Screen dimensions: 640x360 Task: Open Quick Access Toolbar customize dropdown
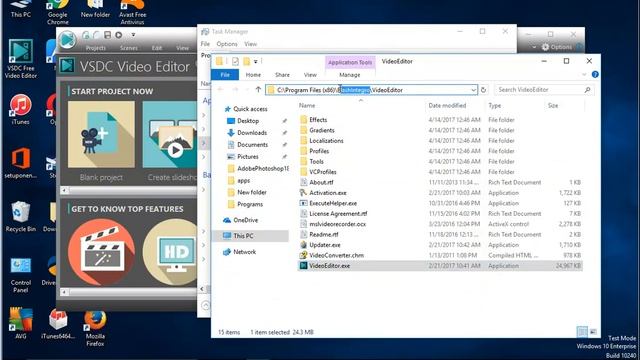tap(256, 62)
